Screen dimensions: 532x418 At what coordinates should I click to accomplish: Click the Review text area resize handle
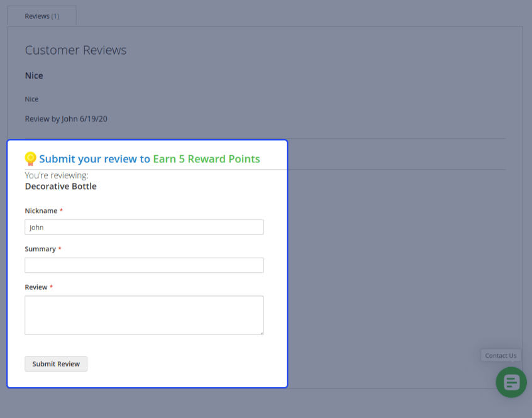pyautogui.click(x=261, y=333)
